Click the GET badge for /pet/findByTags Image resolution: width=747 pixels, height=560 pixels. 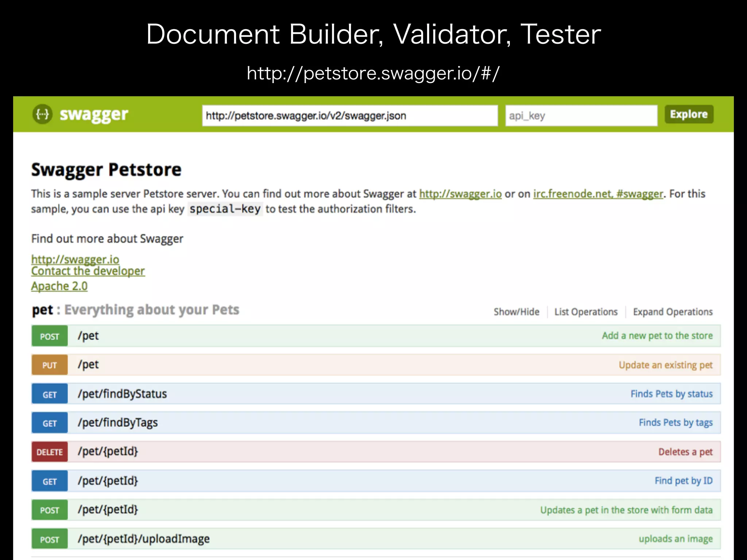[50, 423]
